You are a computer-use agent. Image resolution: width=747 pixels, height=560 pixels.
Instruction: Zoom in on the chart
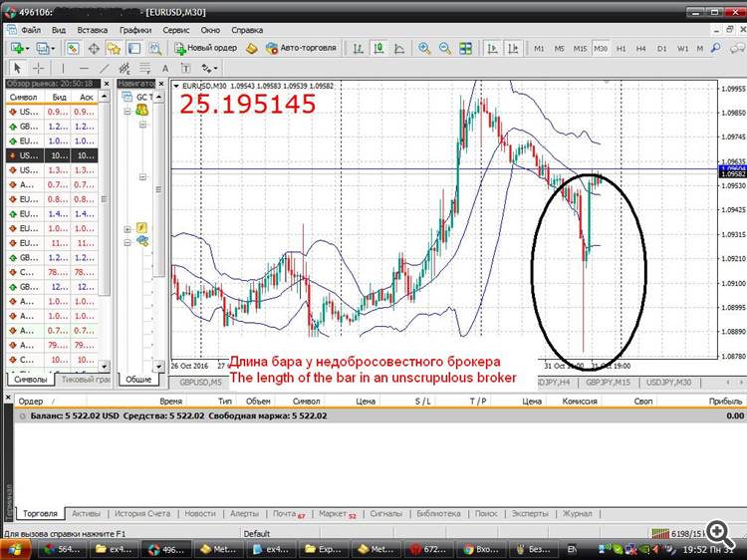click(424, 48)
